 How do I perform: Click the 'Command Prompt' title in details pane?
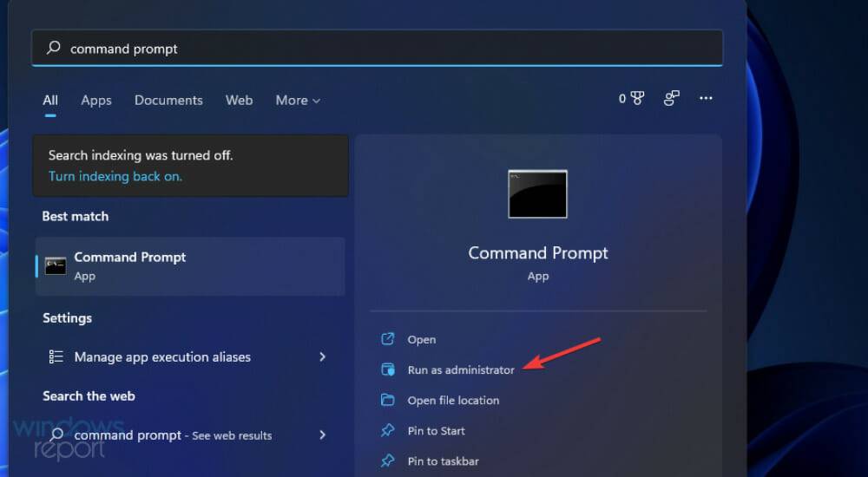tap(538, 253)
